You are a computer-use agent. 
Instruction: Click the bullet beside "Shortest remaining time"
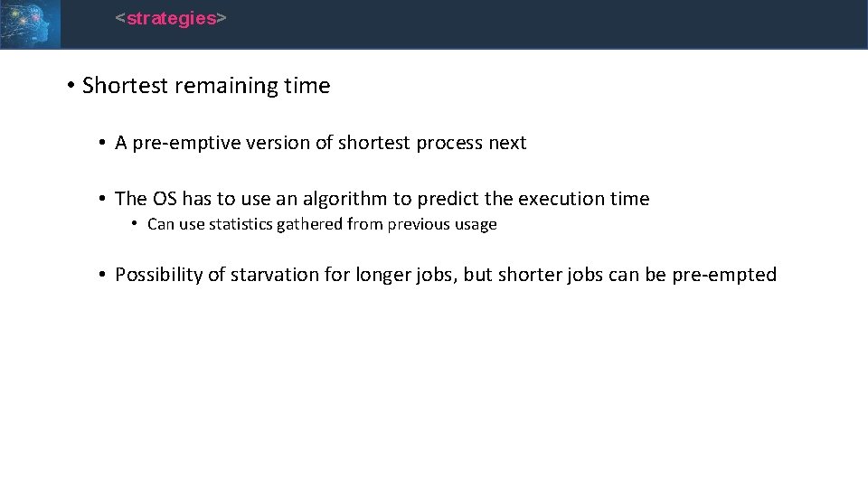(x=71, y=85)
